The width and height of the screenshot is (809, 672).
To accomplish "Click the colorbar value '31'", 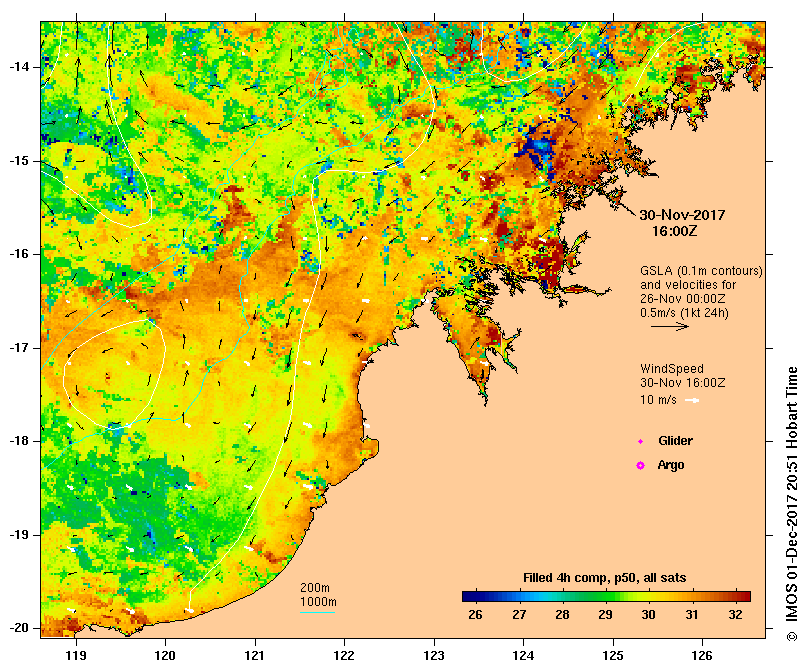I will pos(692,615).
